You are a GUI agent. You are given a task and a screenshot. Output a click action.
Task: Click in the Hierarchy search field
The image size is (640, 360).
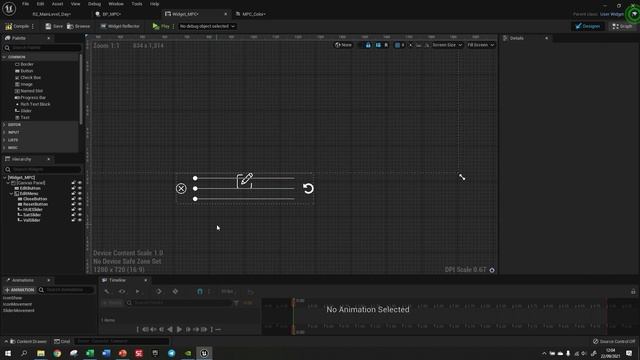pos(43,169)
